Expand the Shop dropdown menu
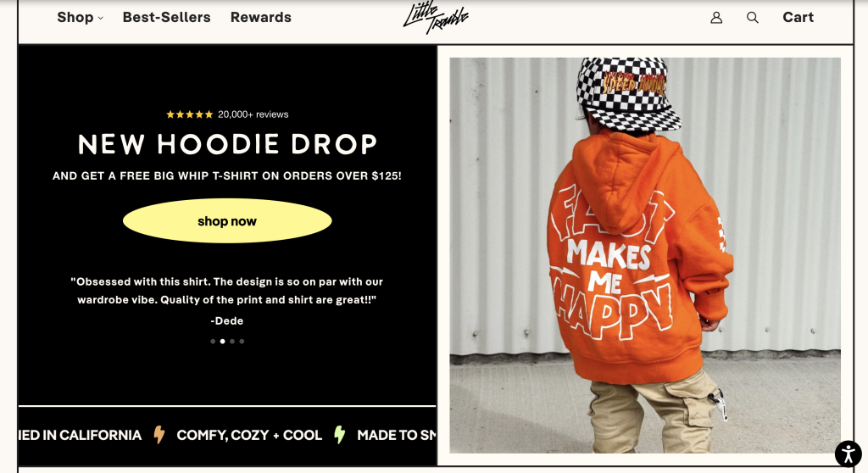This screenshot has height=473, width=868. point(81,18)
